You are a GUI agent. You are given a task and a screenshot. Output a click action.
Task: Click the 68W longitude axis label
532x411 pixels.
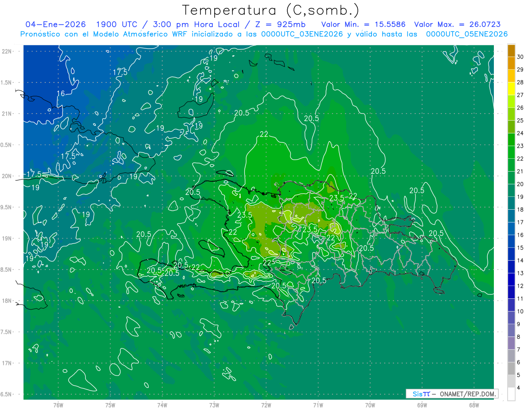(474, 405)
